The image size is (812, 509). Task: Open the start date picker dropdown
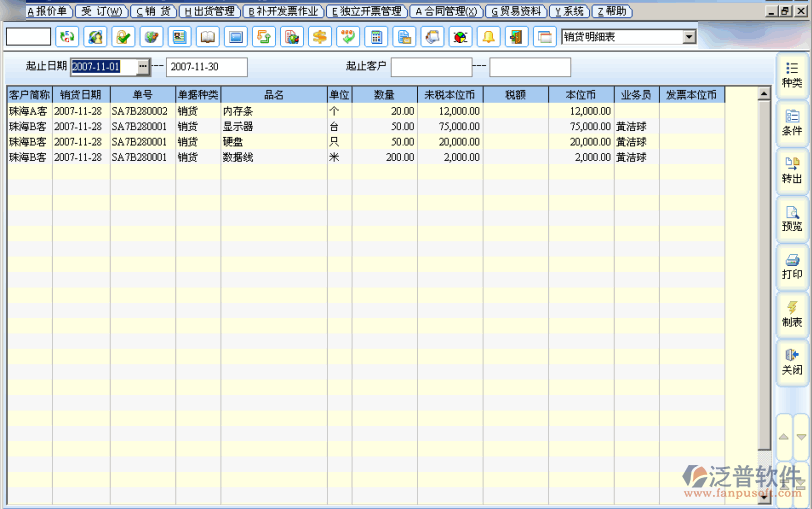[x=143, y=67]
